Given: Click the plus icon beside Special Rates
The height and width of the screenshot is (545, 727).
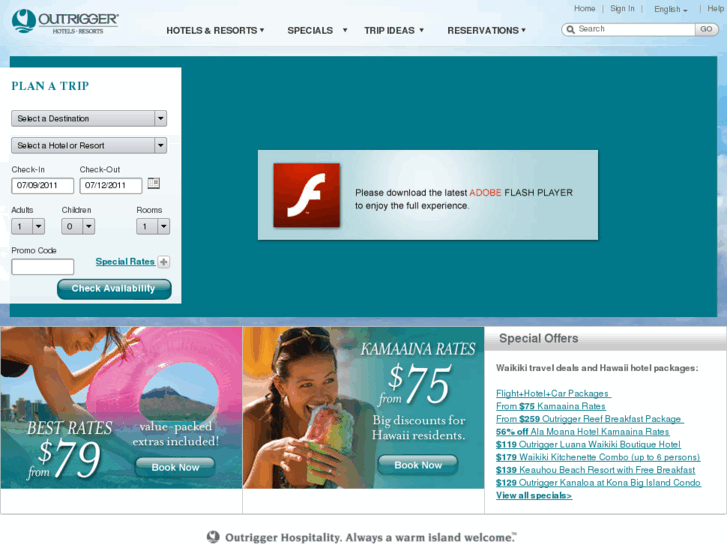Looking at the screenshot, I should 164,262.
